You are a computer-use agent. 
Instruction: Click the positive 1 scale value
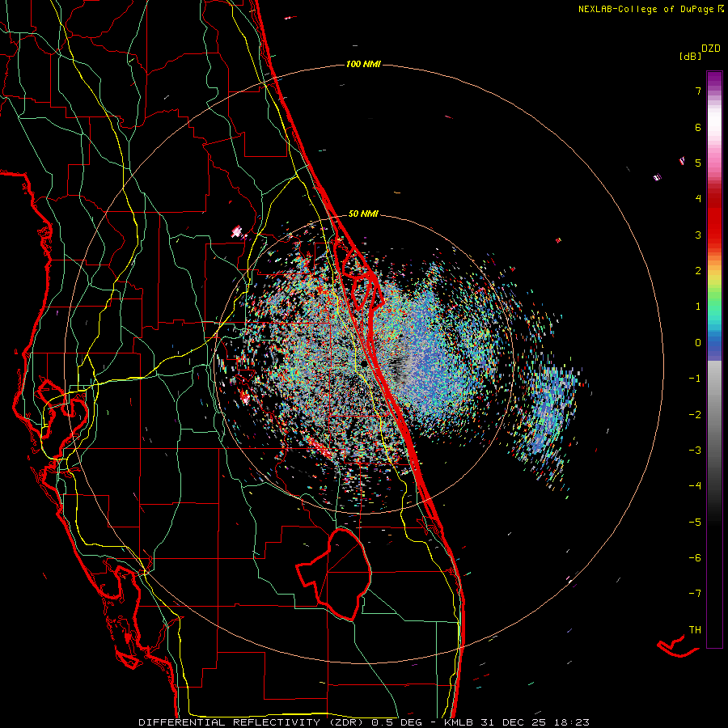tap(698, 307)
